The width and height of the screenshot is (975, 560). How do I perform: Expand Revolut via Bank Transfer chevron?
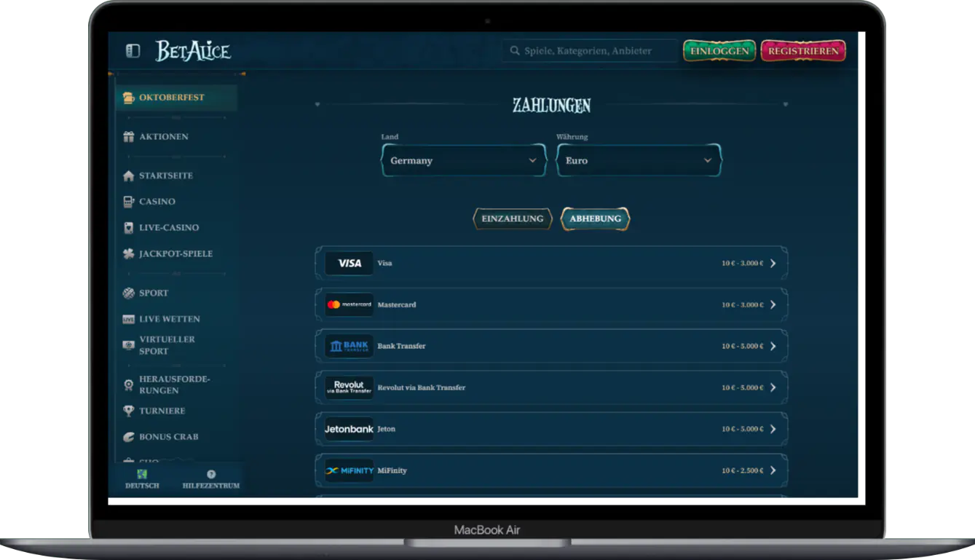coord(773,388)
